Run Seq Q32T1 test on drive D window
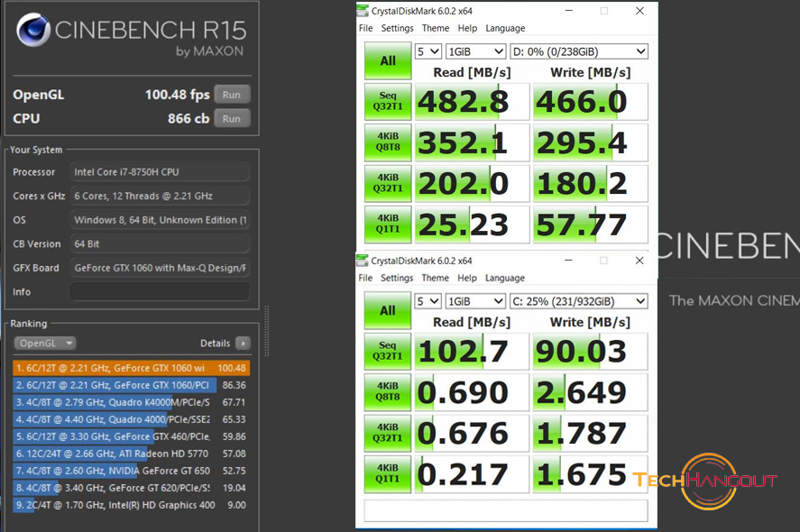The width and height of the screenshot is (800, 532). 388,102
